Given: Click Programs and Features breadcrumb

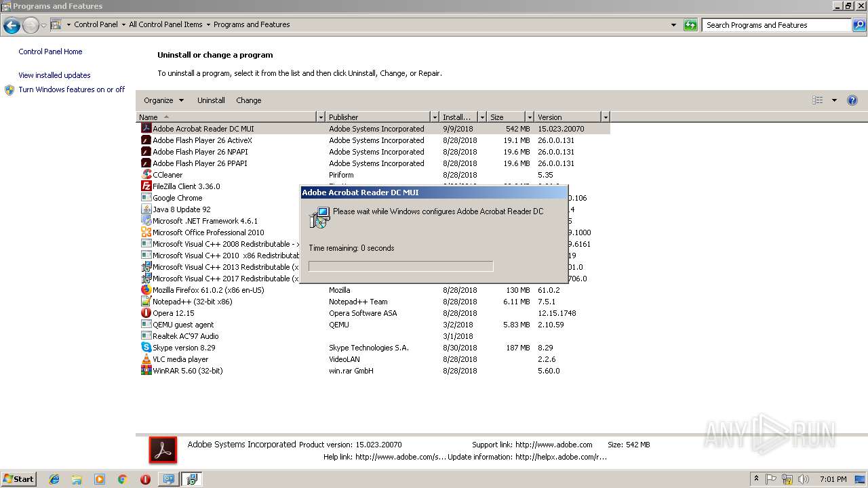Looking at the screenshot, I should pos(252,24).
